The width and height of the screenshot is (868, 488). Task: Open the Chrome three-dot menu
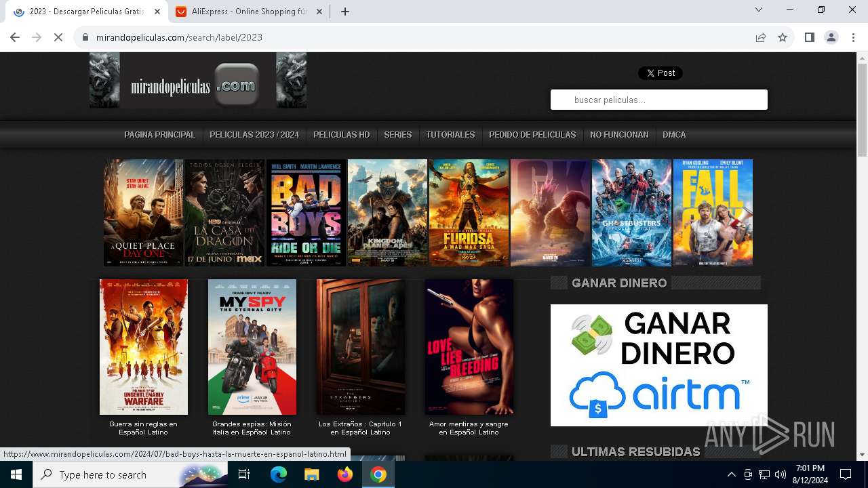[853, 37]
